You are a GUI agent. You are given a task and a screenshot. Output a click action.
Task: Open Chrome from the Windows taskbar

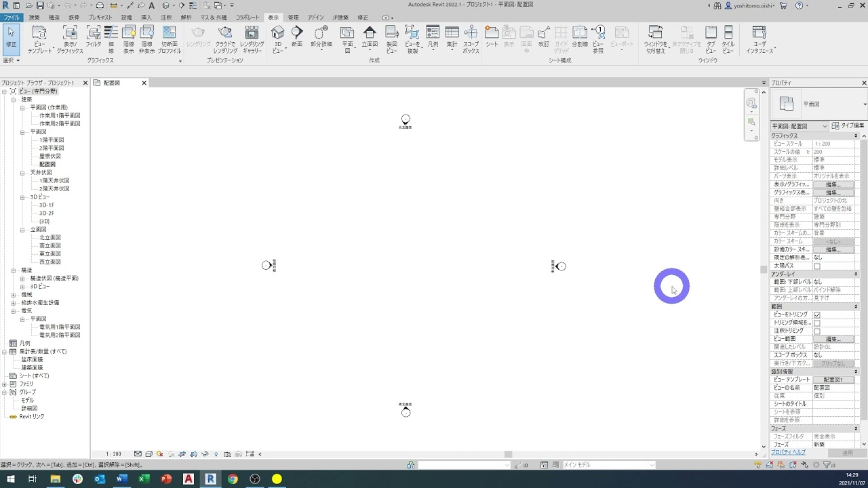coord(233,479)
